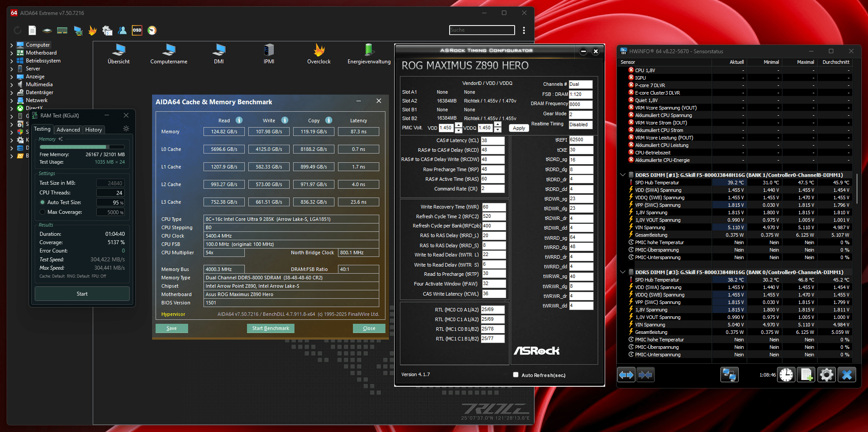Increase VDD voltage with the up stepper

coord(458,125)
